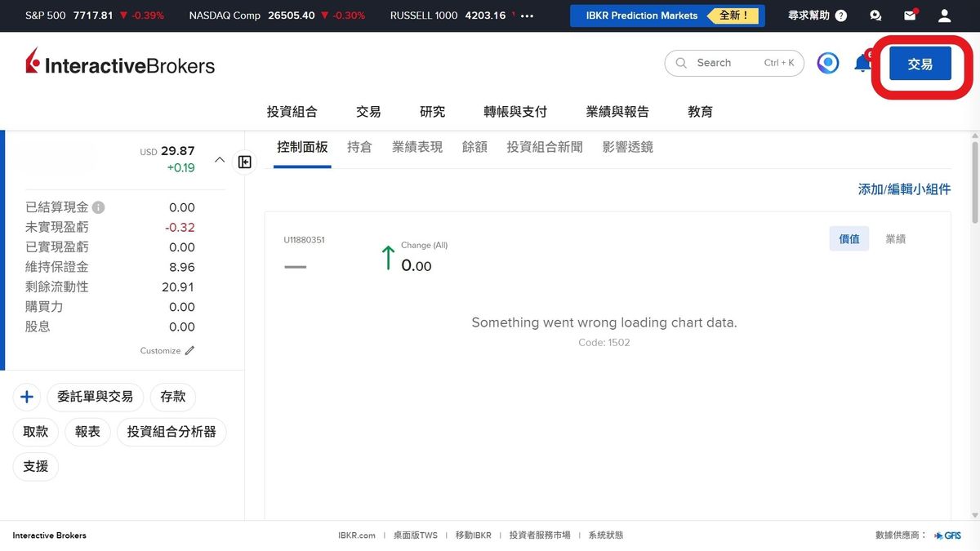Click the Customize text in account summary
The height and width of the screenshot is (551, 980).
160,350
